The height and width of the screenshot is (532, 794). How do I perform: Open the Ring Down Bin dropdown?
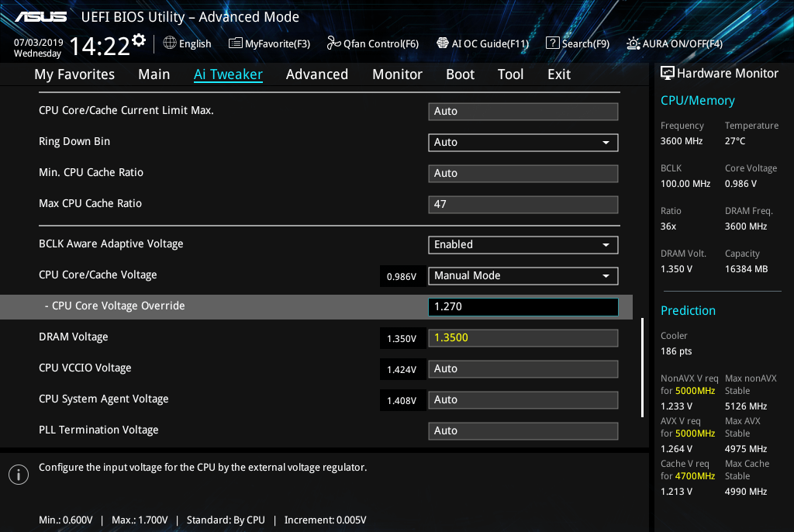pyautogui.click(x=523, y=143)
